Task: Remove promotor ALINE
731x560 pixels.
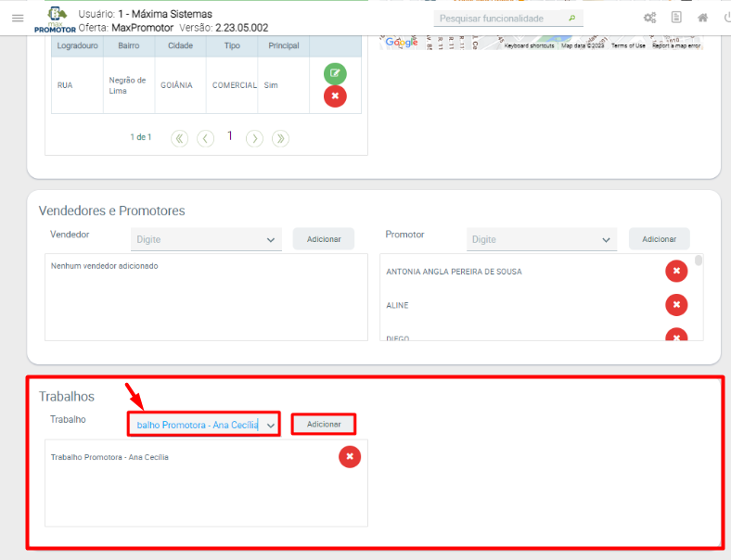Action: click(x=676, y=305)
